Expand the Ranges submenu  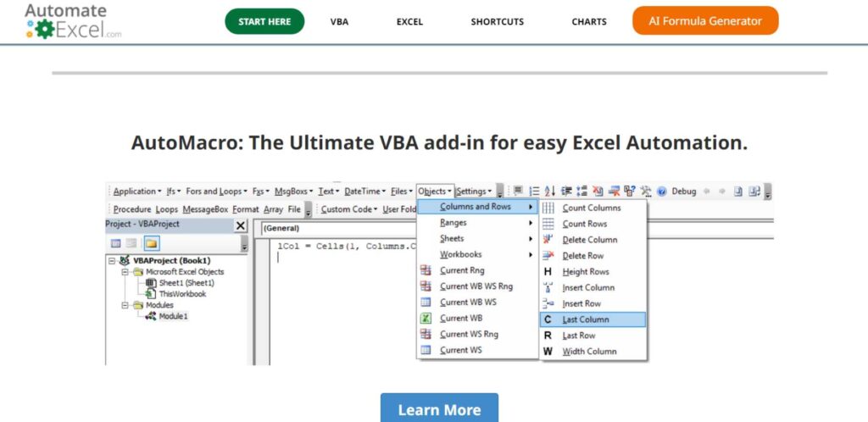[478, 223]
